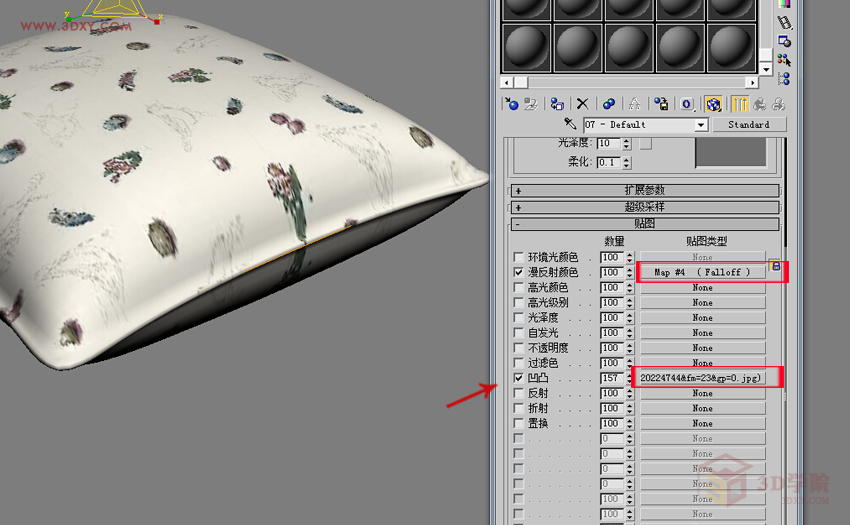850x525 pixels.
Task: Enable the 自发光 map checkbox
Action: point(519,332)
